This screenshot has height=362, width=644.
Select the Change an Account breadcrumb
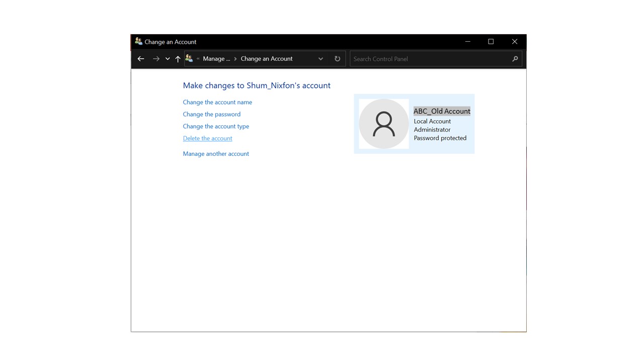pos(267,59)
